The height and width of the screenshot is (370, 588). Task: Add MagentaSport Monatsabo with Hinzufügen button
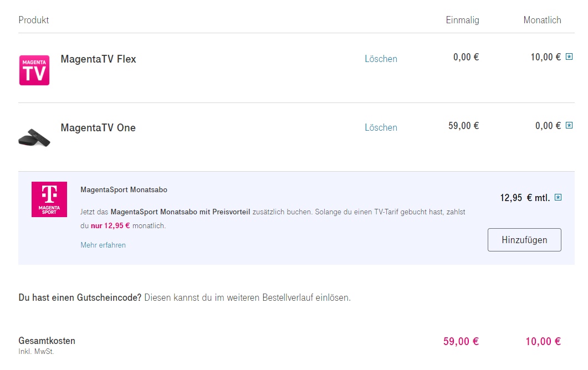pyautogui.click(x=524, y=240)
